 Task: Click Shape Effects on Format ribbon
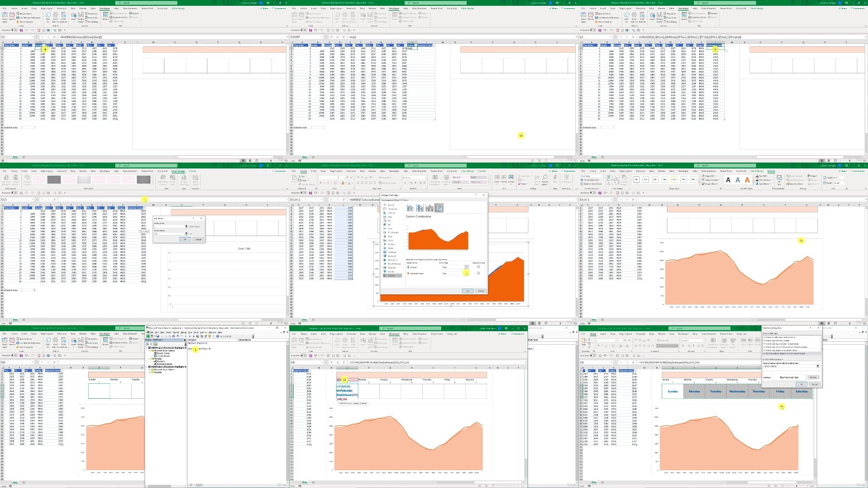point(710,184)
